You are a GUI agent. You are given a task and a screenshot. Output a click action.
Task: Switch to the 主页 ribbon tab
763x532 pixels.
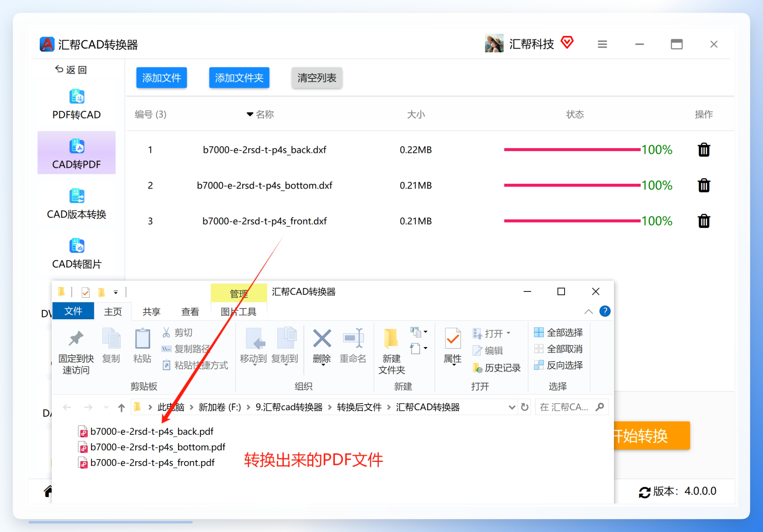point(113,311)
